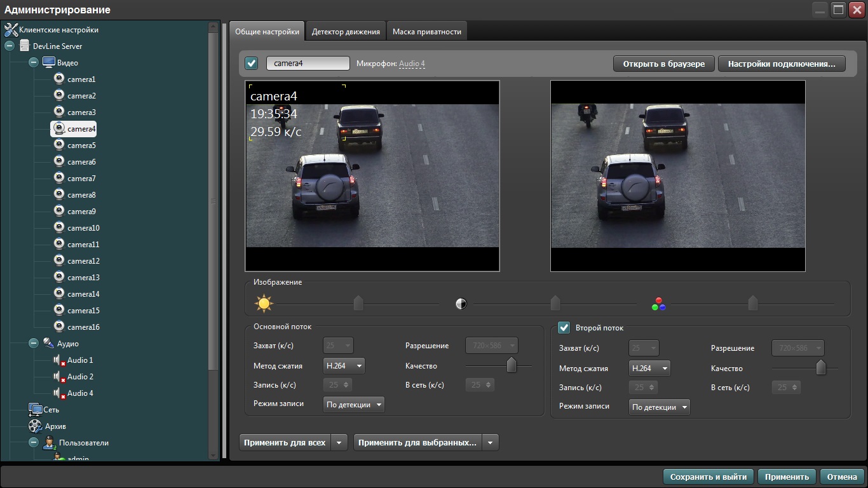Click the Users person icon

point(49,443)
